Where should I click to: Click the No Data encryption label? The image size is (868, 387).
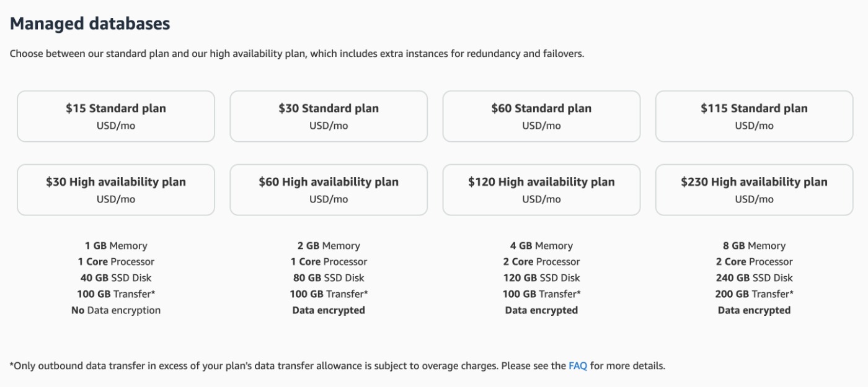(x=116, y=310)
